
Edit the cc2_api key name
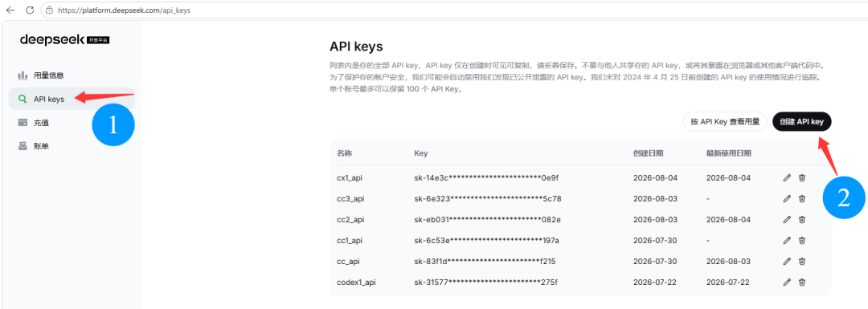coord(787,219)
